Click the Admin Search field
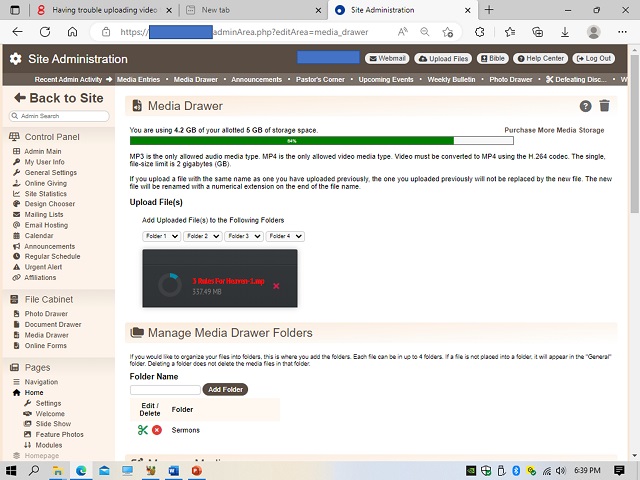This screenshot has height=480, width=640. (59, 116)
